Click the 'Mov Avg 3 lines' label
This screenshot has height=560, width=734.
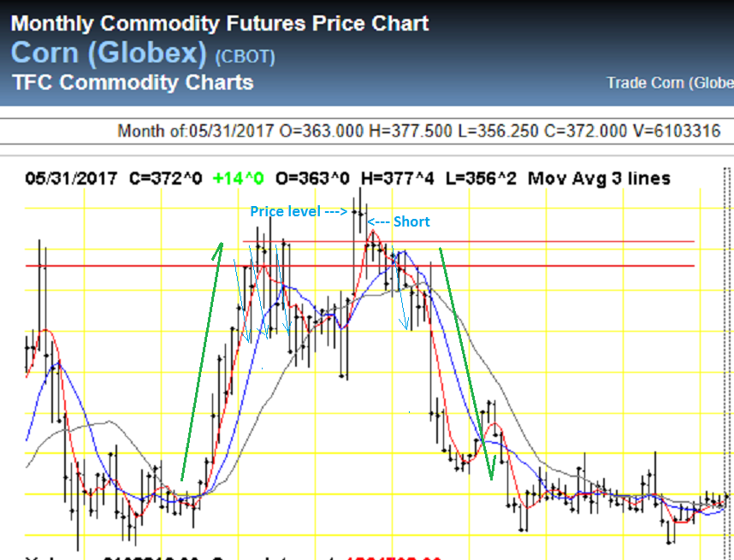[x=599, y=178]
